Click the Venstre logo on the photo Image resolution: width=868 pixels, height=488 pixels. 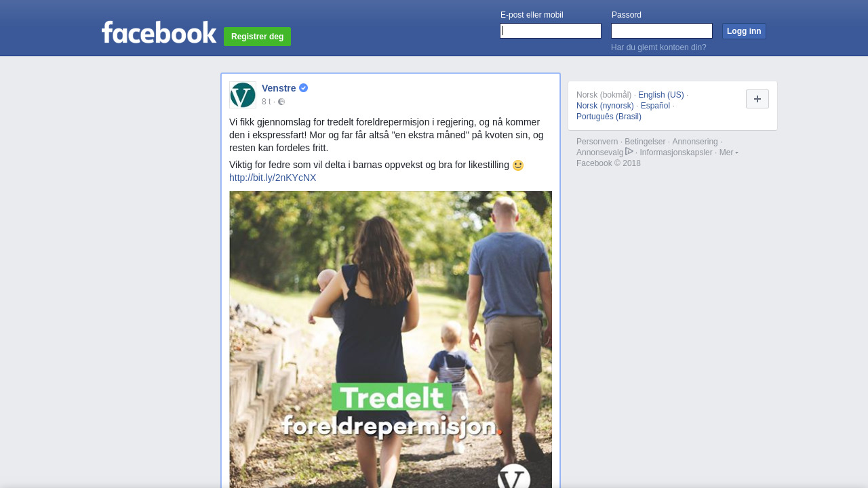point(514,476)
